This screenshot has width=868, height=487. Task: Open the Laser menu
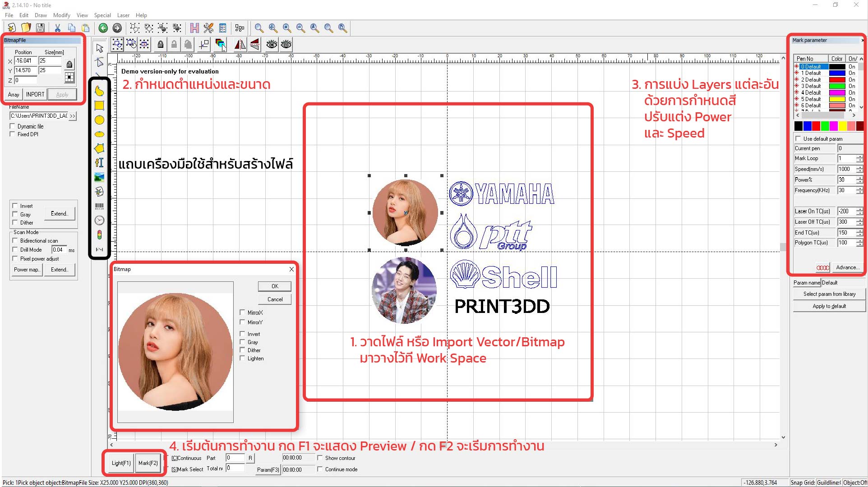click(123, 15)
